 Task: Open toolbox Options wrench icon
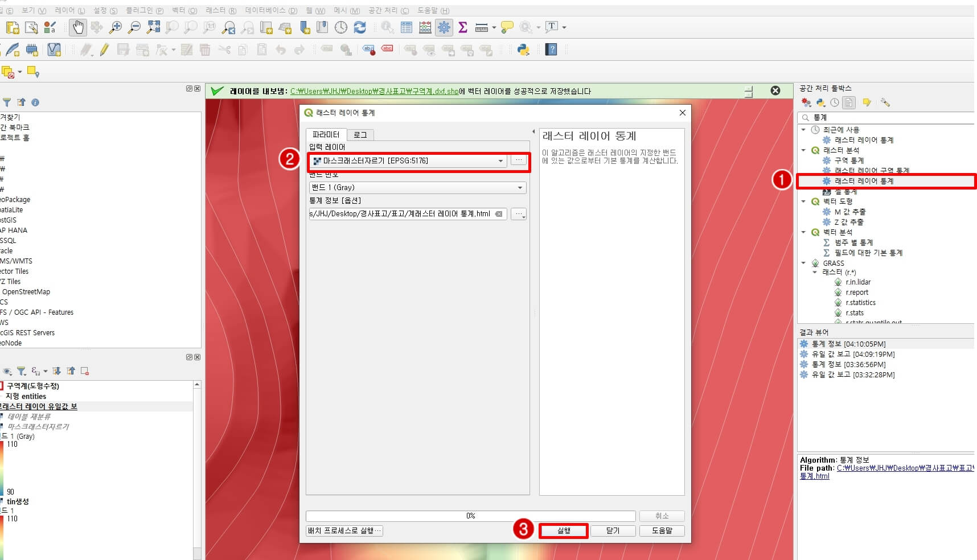coord(885,102)
